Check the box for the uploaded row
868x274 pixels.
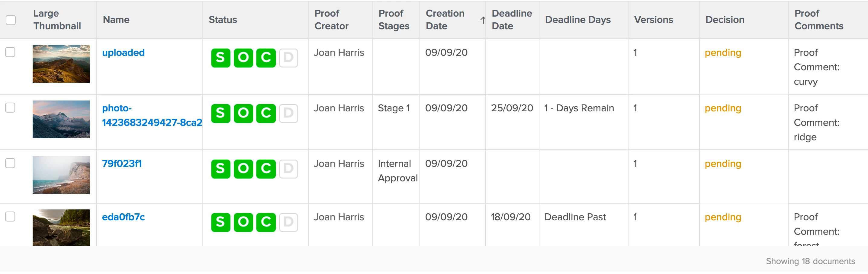pyautogui.click(x=10, y=52)
